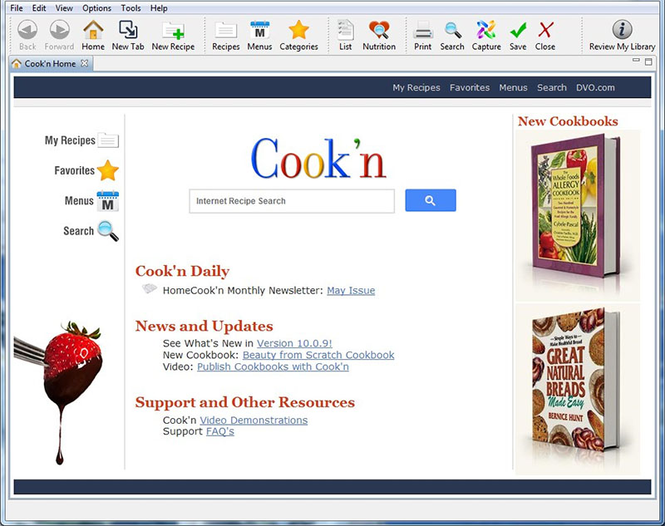The width and height of the screenshot is (665, 526).
Task: Click My Recipes in the navy header bar
Action: [416, 88]
